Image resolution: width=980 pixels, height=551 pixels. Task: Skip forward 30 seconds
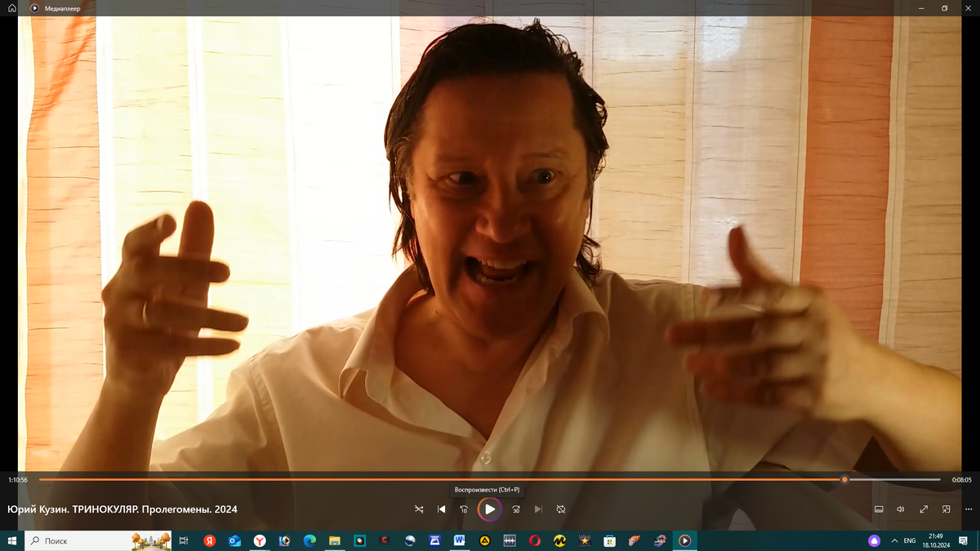click(x=516, y=509)
